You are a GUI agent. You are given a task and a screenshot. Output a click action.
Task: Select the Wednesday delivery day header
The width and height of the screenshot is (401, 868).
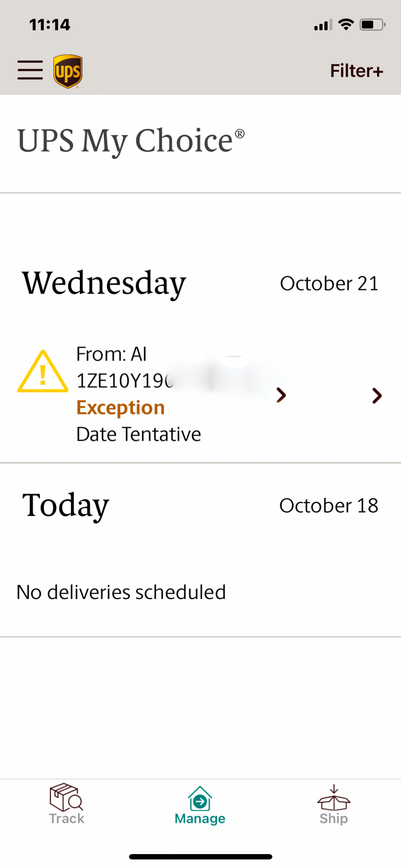click(x=104, y=283)
